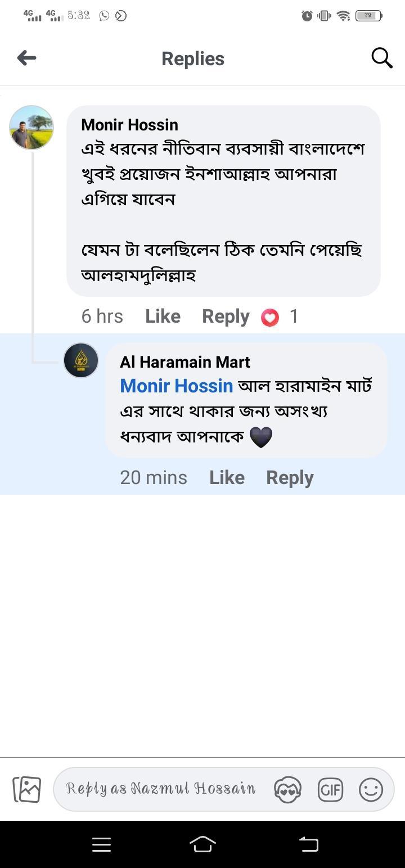
Task: Open the GIF picker
Action: [x=330, y=789]
